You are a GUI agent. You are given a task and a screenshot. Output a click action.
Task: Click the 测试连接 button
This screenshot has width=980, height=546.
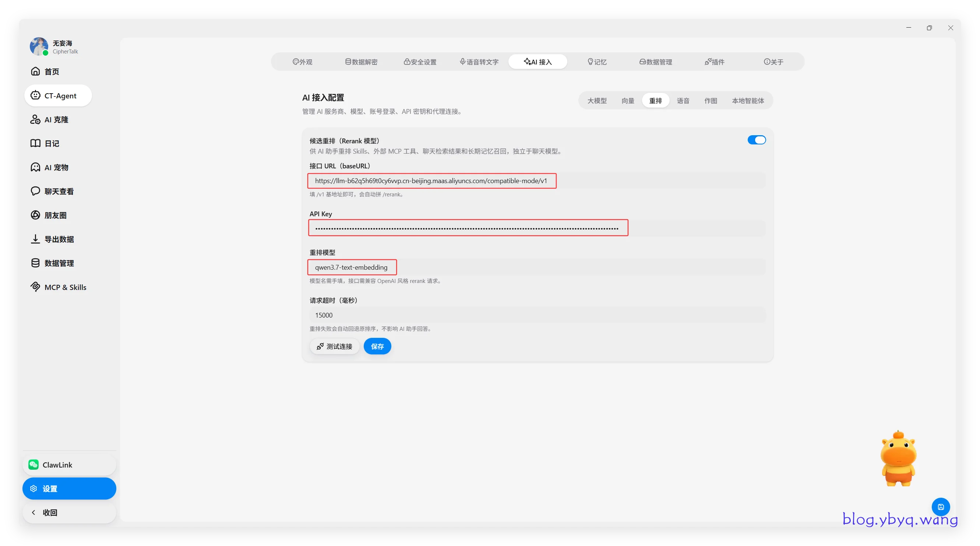(334, 346)
